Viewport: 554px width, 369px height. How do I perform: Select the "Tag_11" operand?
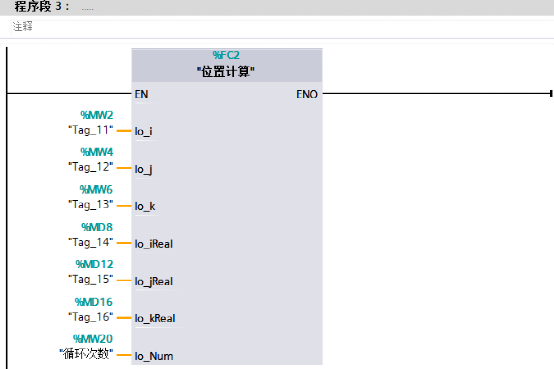[x=91, y=130]
